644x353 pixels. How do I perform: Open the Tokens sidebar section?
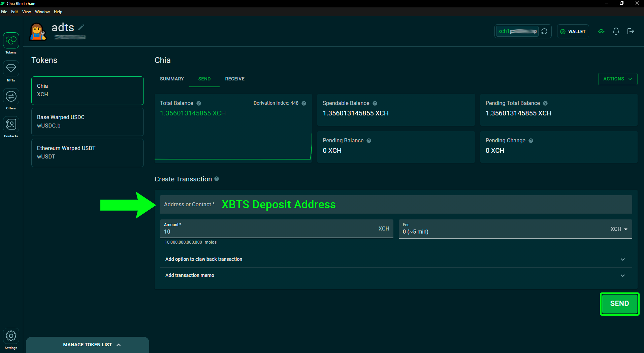point(11,43)
